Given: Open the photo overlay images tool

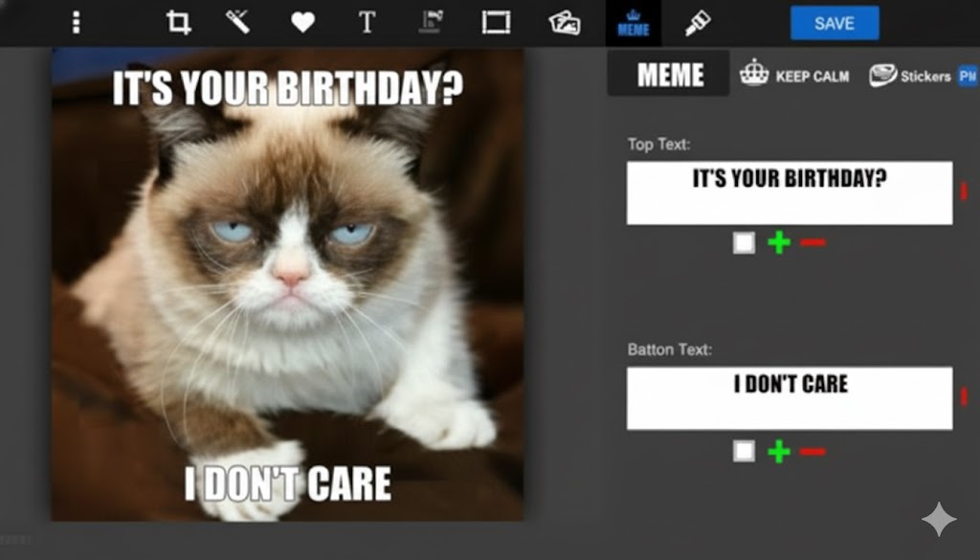Looking at the screenshot, I should tap(565, 23).
